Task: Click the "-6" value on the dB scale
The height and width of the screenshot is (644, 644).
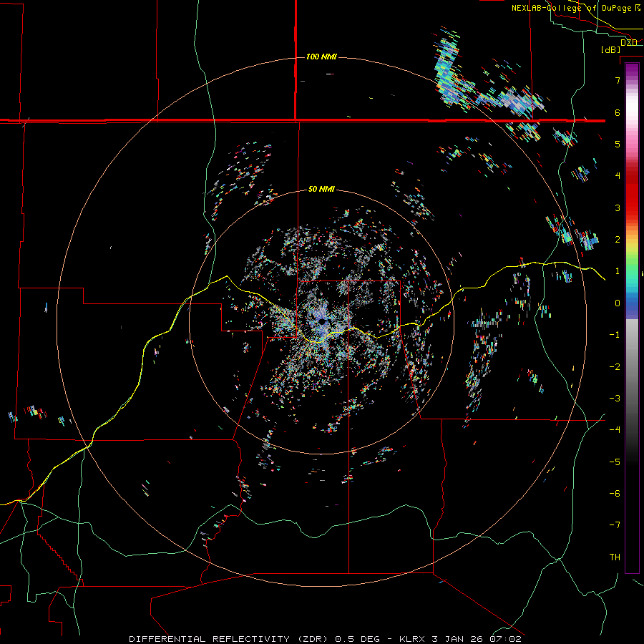Action: [615, 494]
